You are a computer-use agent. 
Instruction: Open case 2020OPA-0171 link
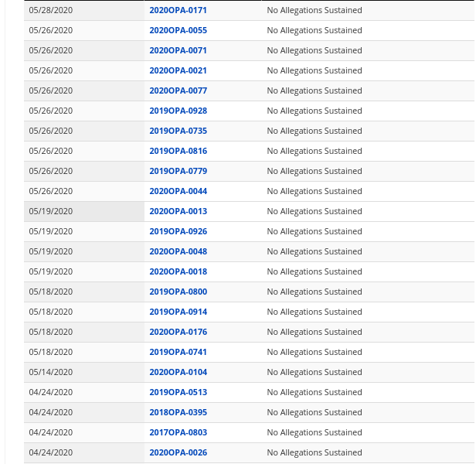pyautogui.click(x=178, y=10)
